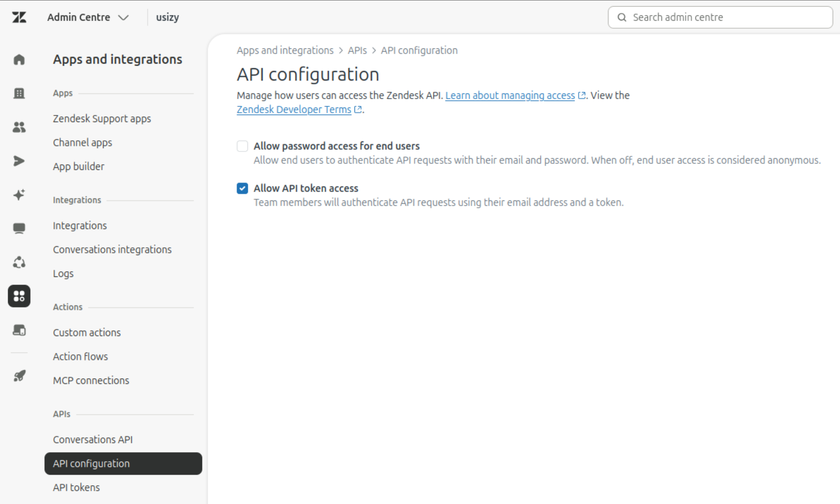The image size is (840, 504).
Task: Open Custom actions
Action: (87, 333)
